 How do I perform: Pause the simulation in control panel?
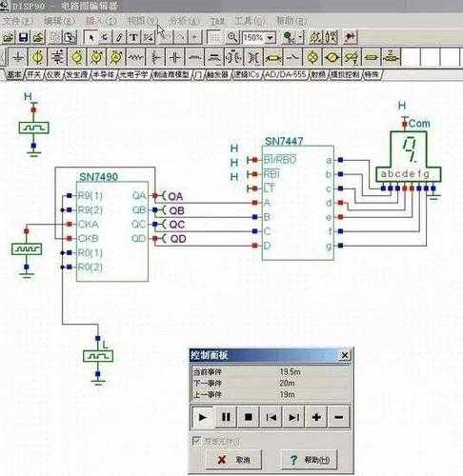pos(226,417)
